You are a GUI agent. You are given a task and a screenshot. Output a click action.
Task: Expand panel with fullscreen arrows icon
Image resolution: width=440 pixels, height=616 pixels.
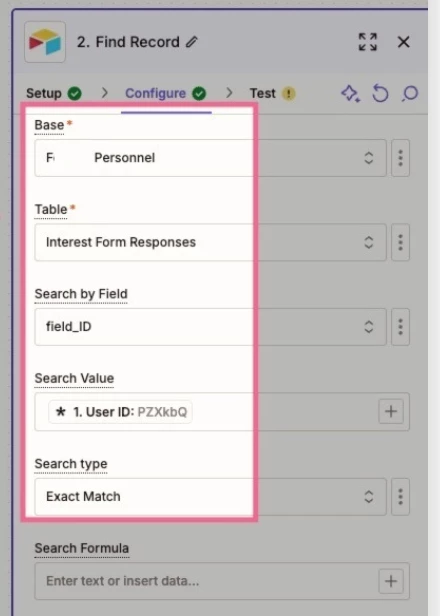(x=368, y=42)
